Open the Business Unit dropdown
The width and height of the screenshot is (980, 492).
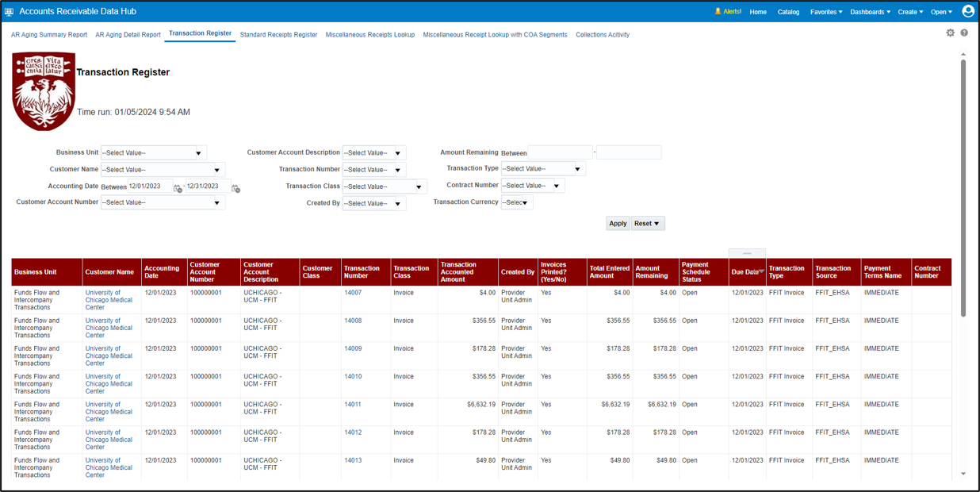click(x=198, y=152)
